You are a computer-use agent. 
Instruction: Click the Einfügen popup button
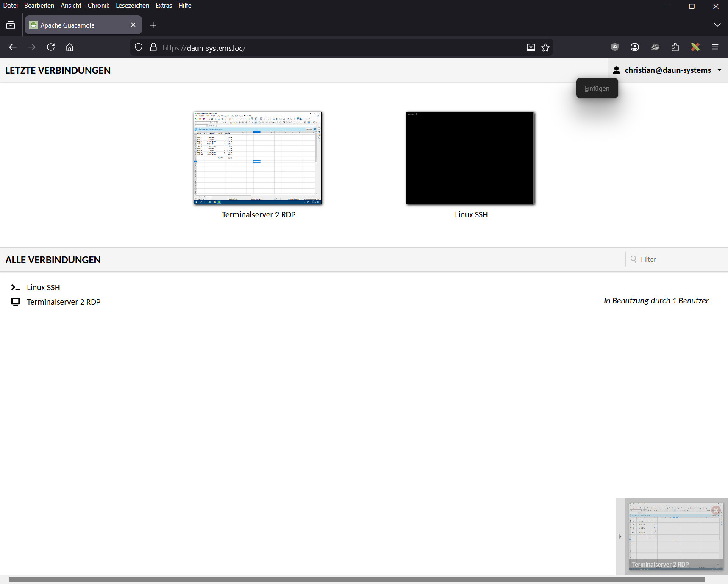(x=597, y=89)
